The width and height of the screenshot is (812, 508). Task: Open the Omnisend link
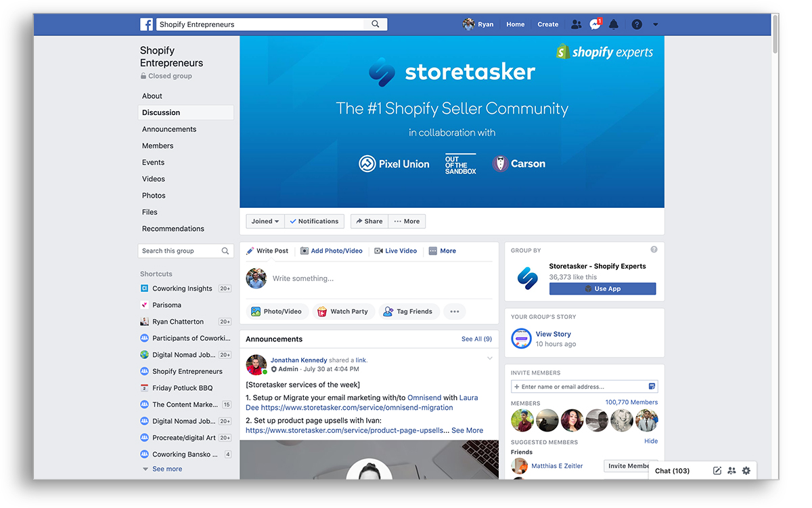425,398
